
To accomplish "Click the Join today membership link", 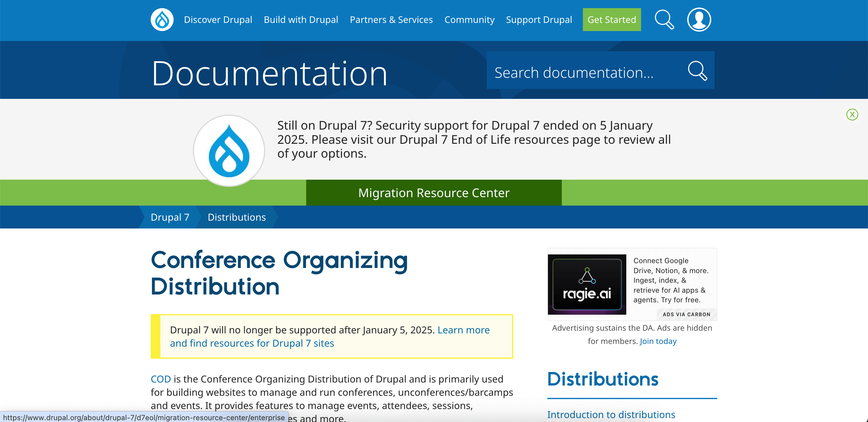I will coord(657,341).
